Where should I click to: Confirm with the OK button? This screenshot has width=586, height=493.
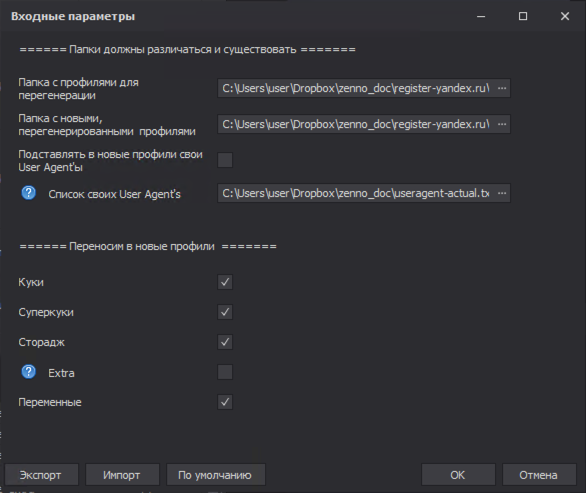pyautogui.click(x=458, y=475)
